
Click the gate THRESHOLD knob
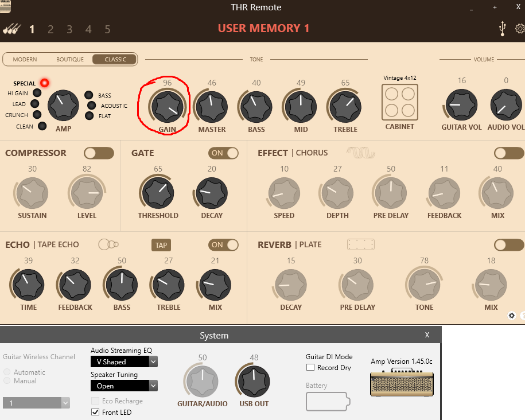coord(158,193)
